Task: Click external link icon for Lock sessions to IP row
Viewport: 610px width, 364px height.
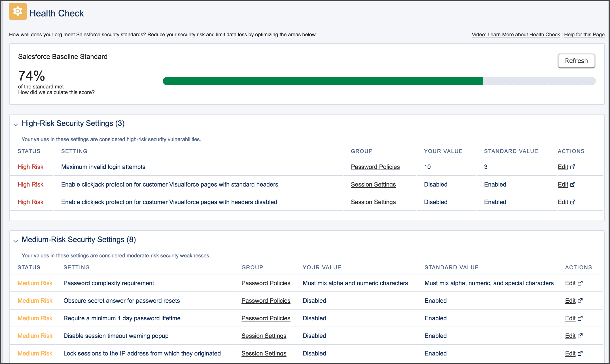Action: [x=580, y=354]
